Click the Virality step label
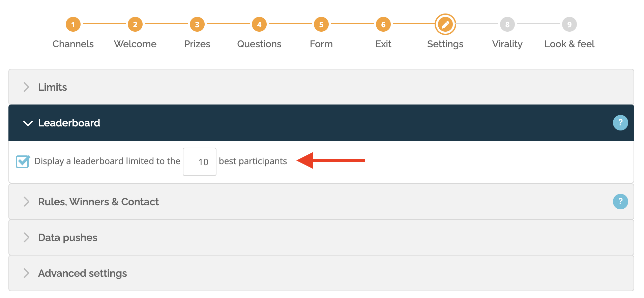The width and height of the screenshot is (644, 298). [x=507, y=44]
